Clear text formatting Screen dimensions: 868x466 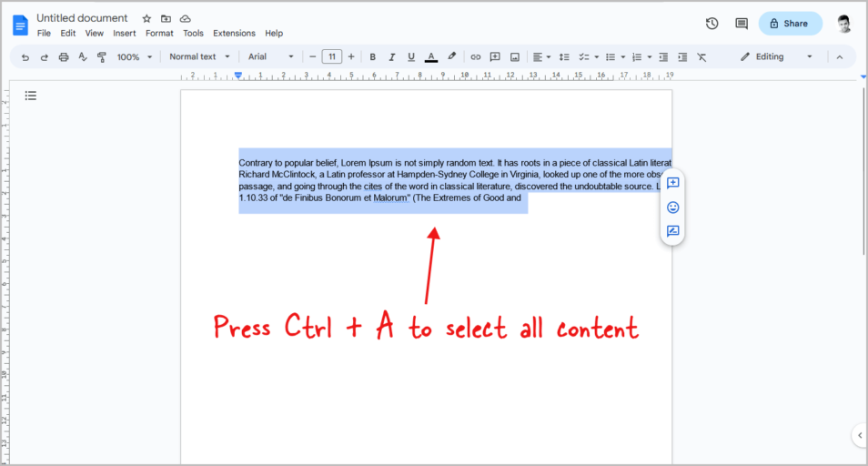coord(701,57)
